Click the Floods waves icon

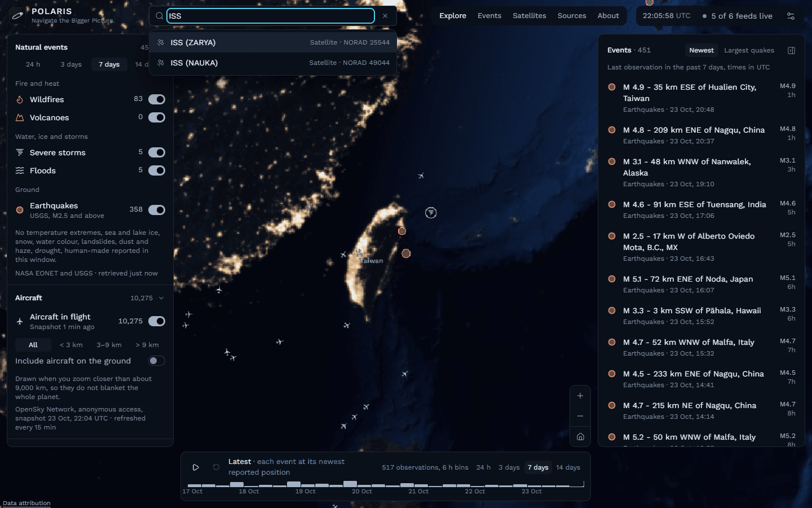coord(20,170)
